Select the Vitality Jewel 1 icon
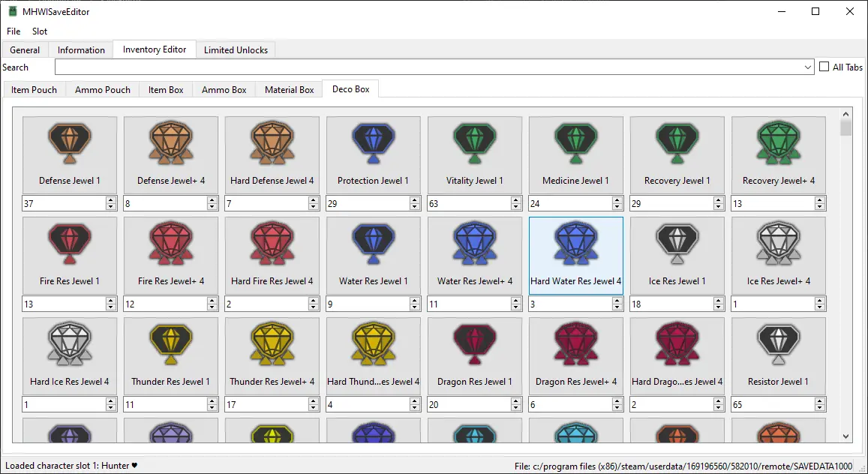Image resolution: width=868 pixels, height=474 pixels. [x=475, y=142]
